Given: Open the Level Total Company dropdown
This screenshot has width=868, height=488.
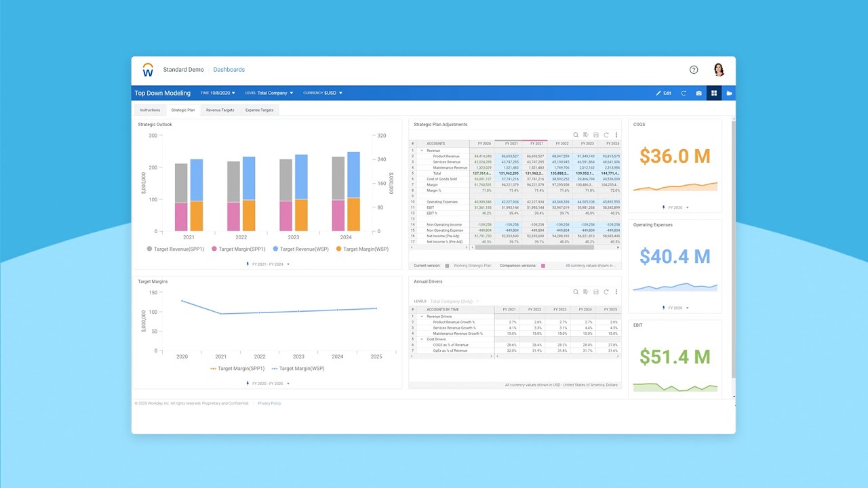Looking at the screenshot, I should [x=269, y=93].
